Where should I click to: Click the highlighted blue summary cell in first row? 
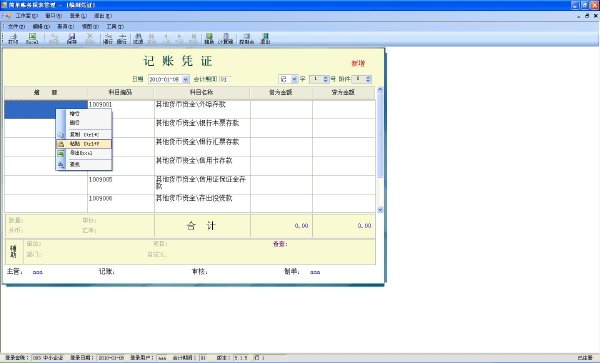pos(46,109)
